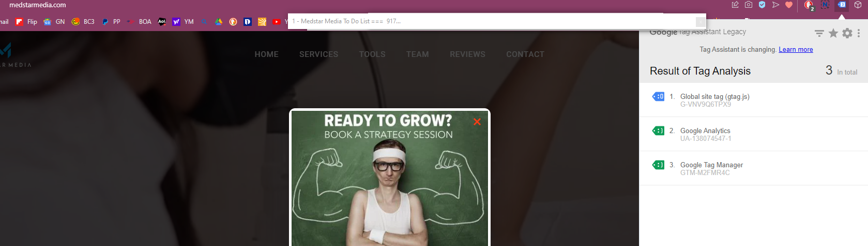Open the three-dot more options menu
868x246 pixels.
[x=859, y=33]
